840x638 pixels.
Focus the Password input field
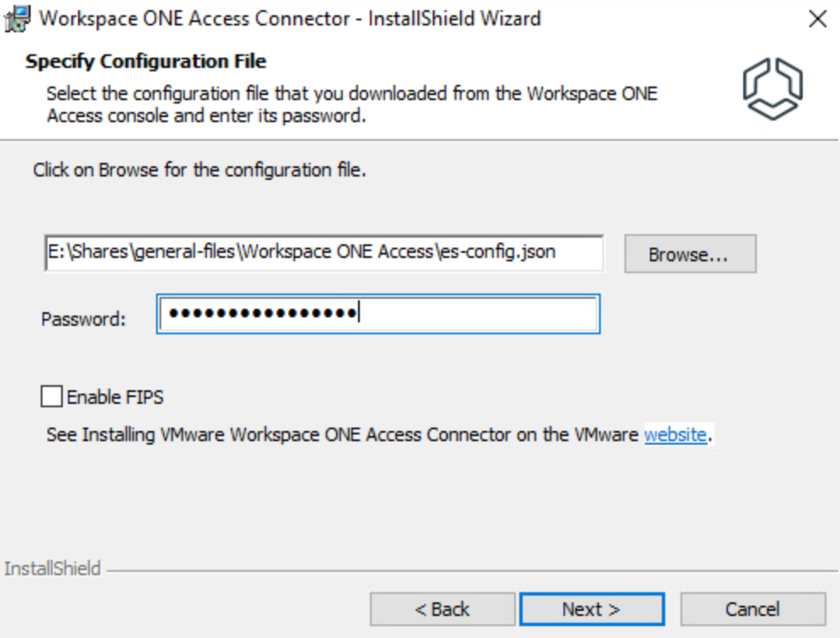click(x=475, y=314)
